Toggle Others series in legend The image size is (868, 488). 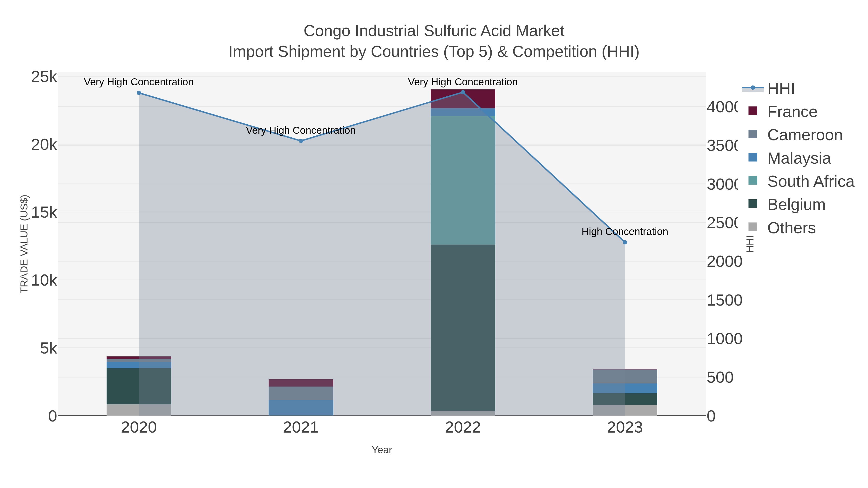click(x=782, y=228)
